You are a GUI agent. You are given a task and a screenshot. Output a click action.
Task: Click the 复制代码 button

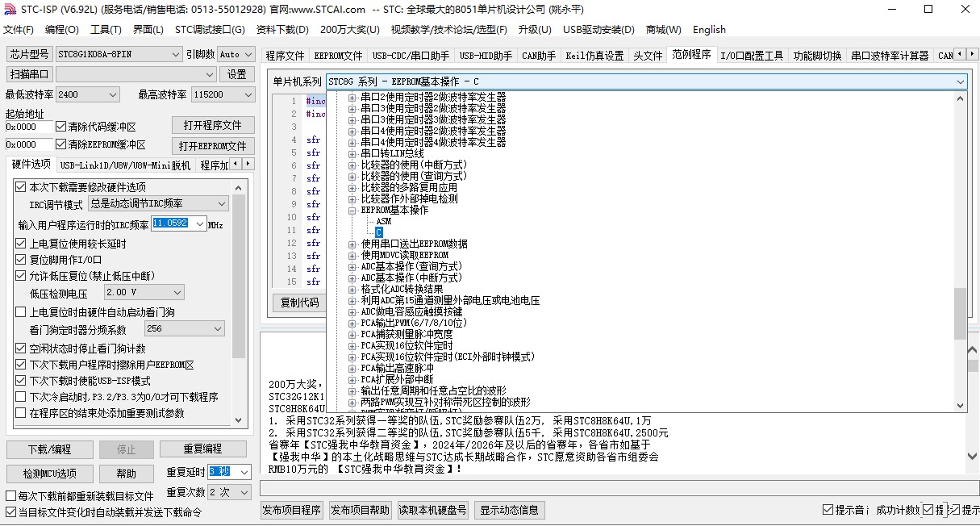point(299,303)
